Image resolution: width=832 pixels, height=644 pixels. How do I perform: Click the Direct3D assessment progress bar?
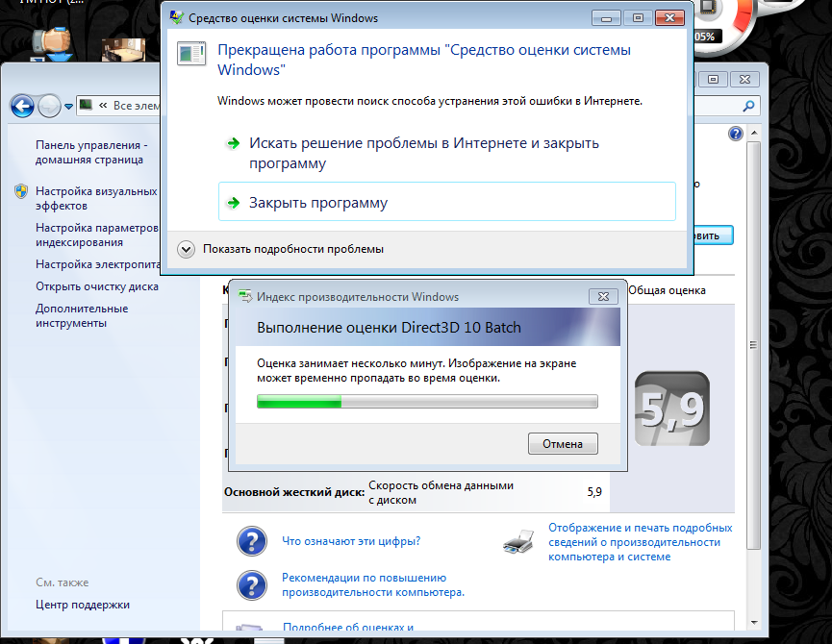[x=427, y=401]
